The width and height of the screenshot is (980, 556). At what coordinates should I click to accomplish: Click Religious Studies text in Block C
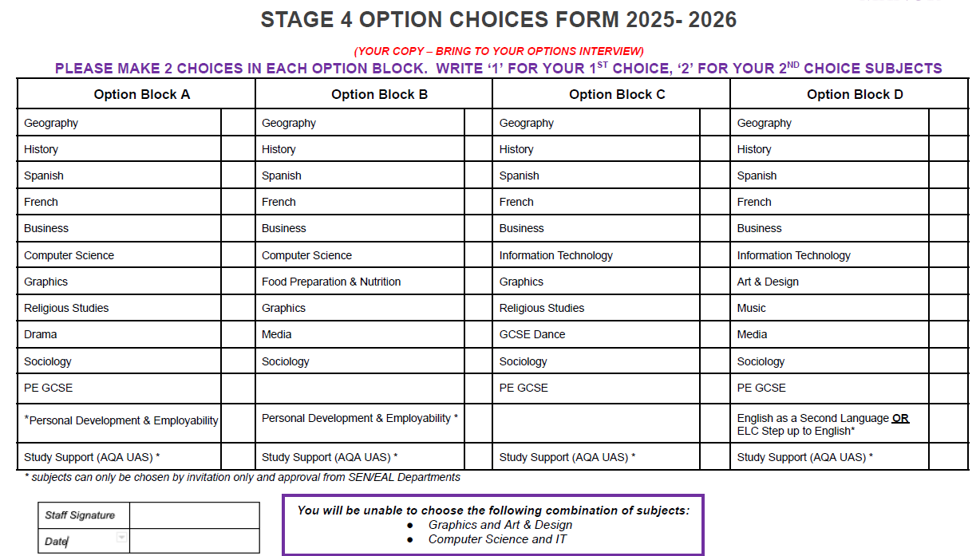point(541,308)
